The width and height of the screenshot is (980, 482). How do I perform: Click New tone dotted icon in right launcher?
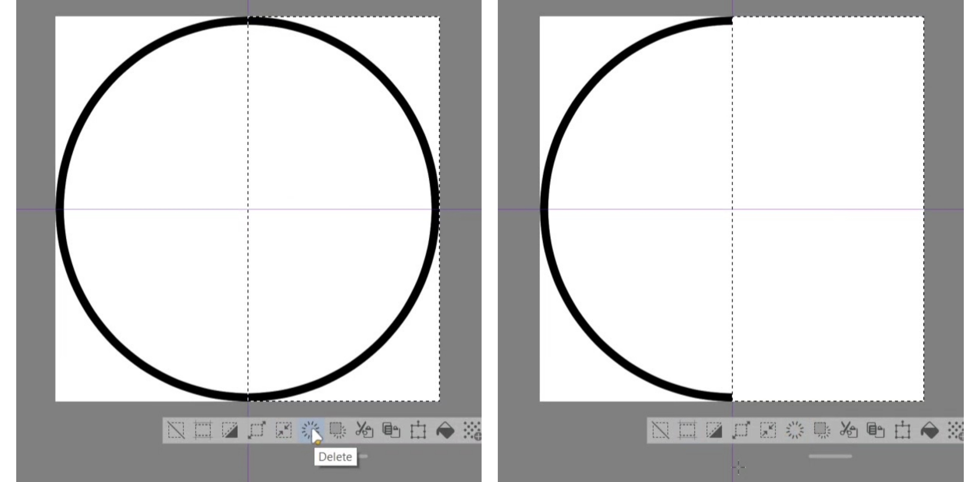(x=956, y=430)
